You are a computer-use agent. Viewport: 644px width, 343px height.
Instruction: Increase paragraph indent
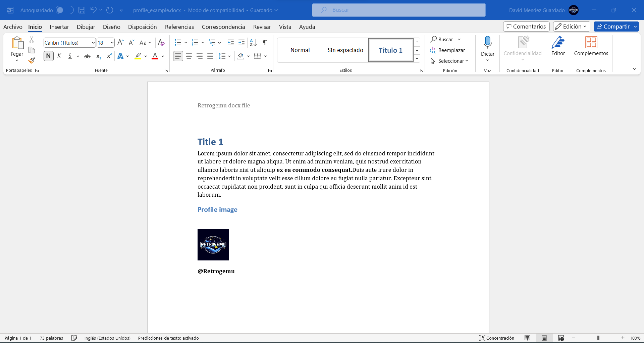pyautogui.click(x=241, y=43)
